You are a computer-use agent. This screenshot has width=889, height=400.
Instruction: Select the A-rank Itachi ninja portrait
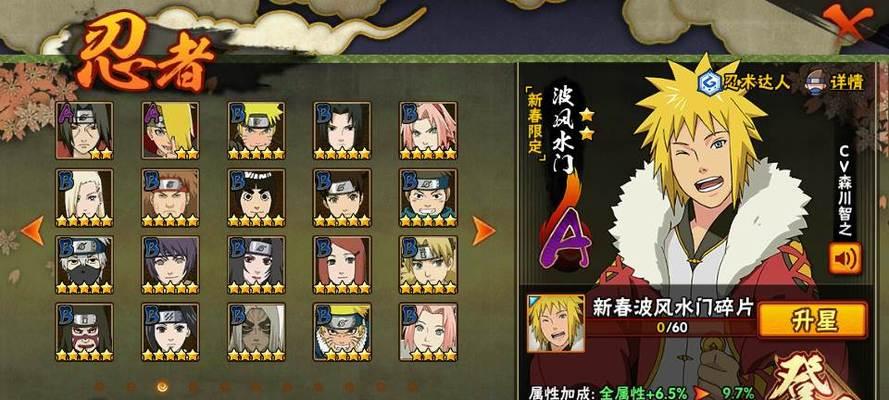[x=84, y=130]
